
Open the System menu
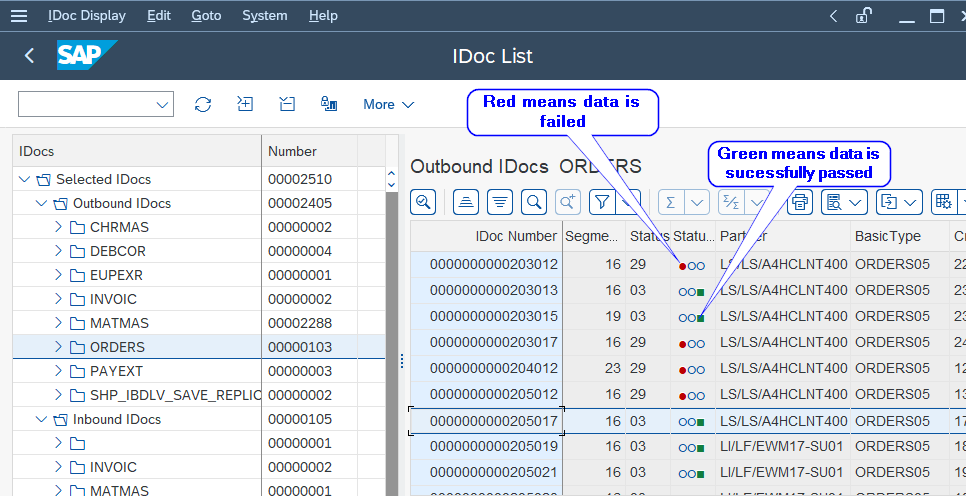pyautogui.click(x=265, y=15)
